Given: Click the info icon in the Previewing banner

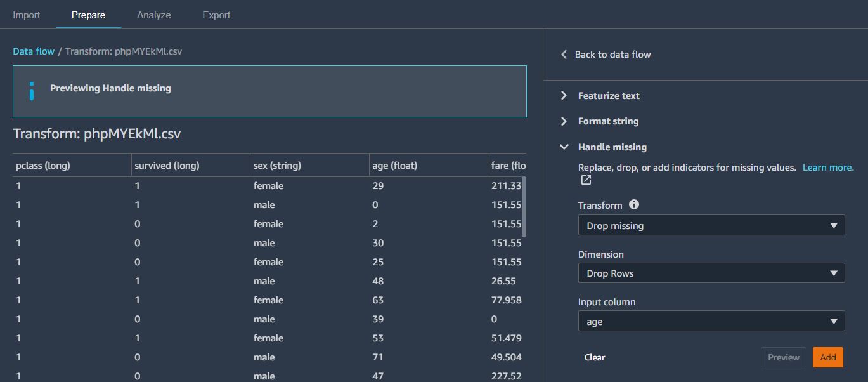Looking at the screenshot, I should click(x=31, y=91).
